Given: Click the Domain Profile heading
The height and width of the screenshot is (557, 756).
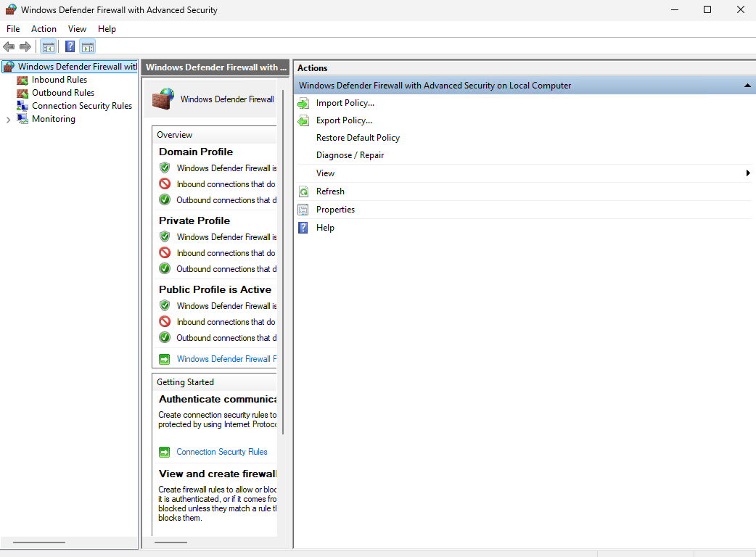Looking at the screenshot, I should tap(196, 152).
